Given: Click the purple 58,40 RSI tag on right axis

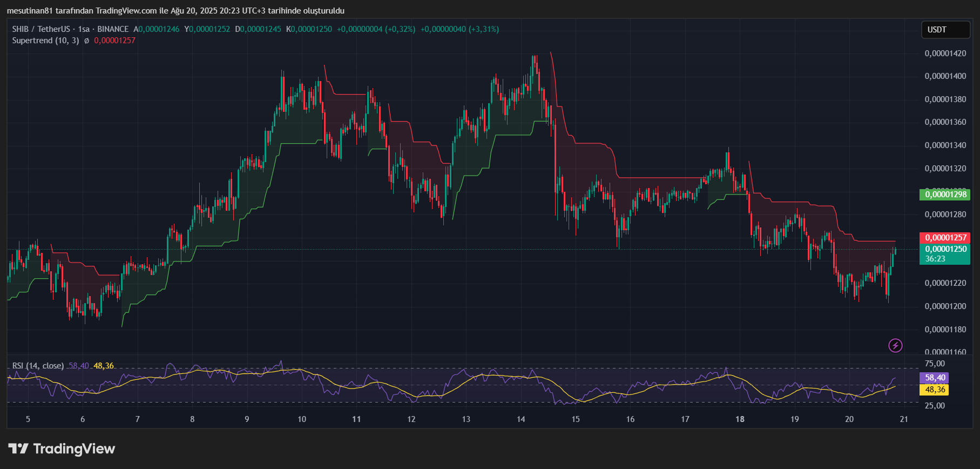Looking at the screenshot, I should point(935,378).
